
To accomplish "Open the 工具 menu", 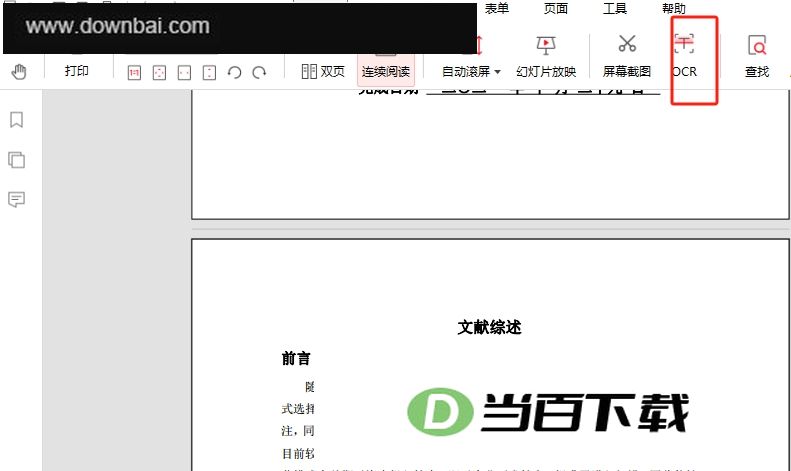I will click(x=615, y=9).
